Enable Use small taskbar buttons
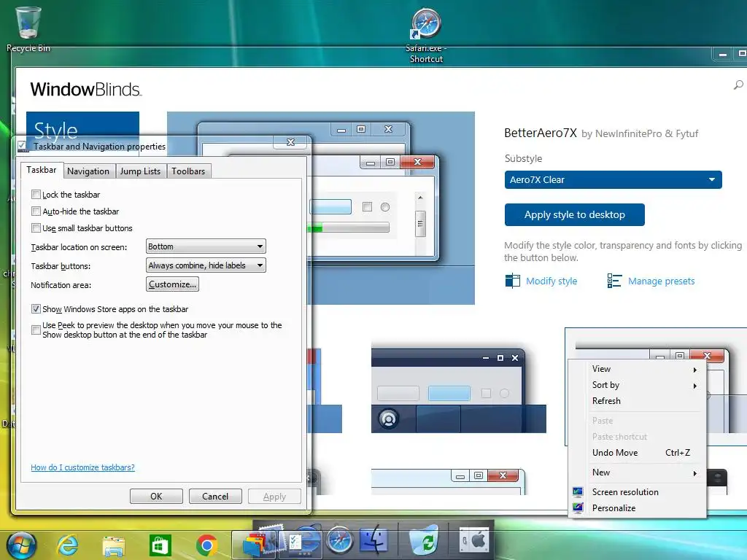 pyautogui.click(x=36, y=227)
